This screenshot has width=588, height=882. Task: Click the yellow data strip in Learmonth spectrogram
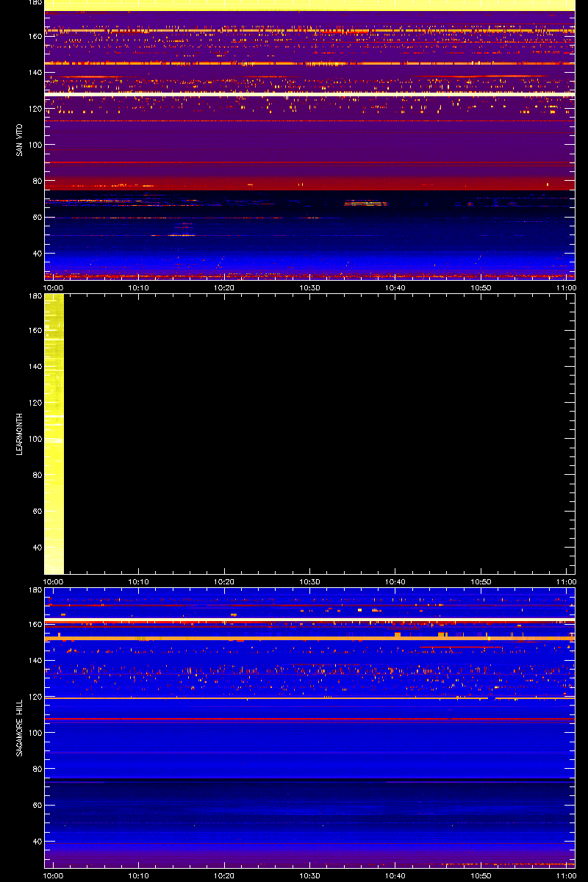pyautogui.click(x=54, y=434)
